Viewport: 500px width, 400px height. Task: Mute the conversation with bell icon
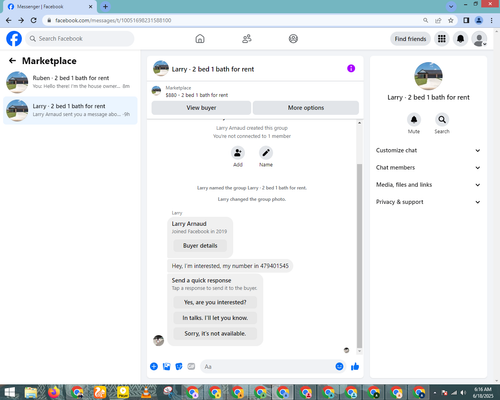coord(414,119)
